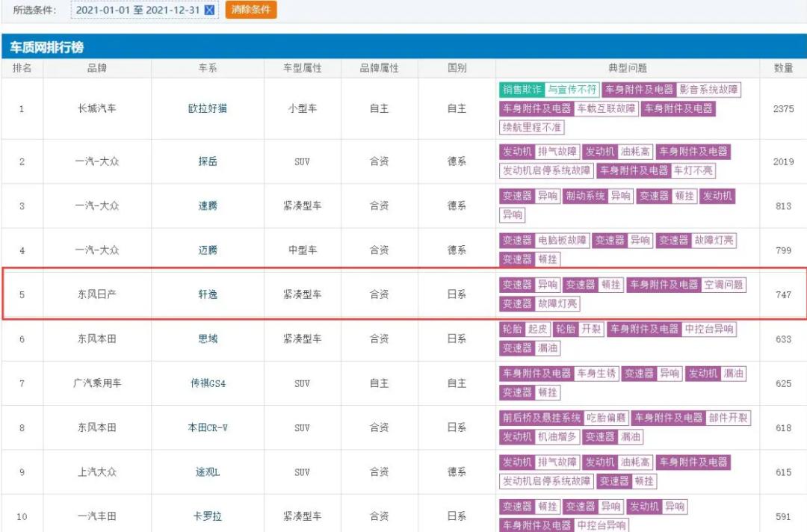Viewport: 807px width, 532px height.
Task: Open the 途观L series link
Action: pos(207,471)
